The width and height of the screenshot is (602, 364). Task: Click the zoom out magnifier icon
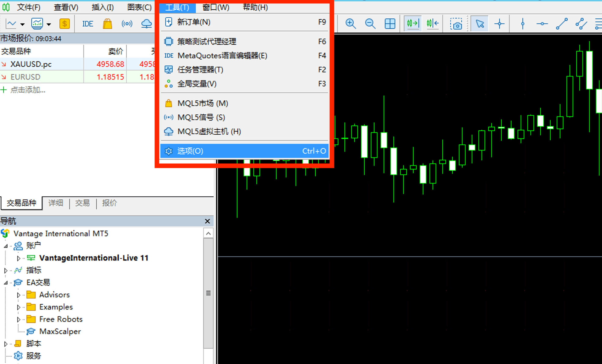pyautogui.click(x=370, y=24)
